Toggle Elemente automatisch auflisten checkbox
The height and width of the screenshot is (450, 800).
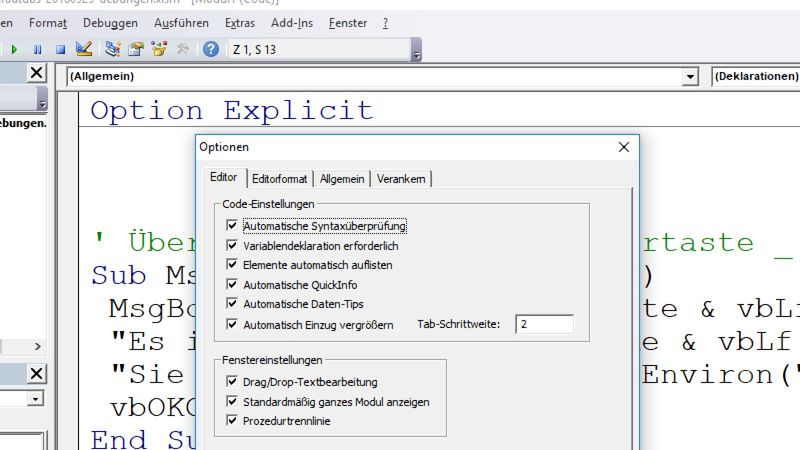click(232, 264)
